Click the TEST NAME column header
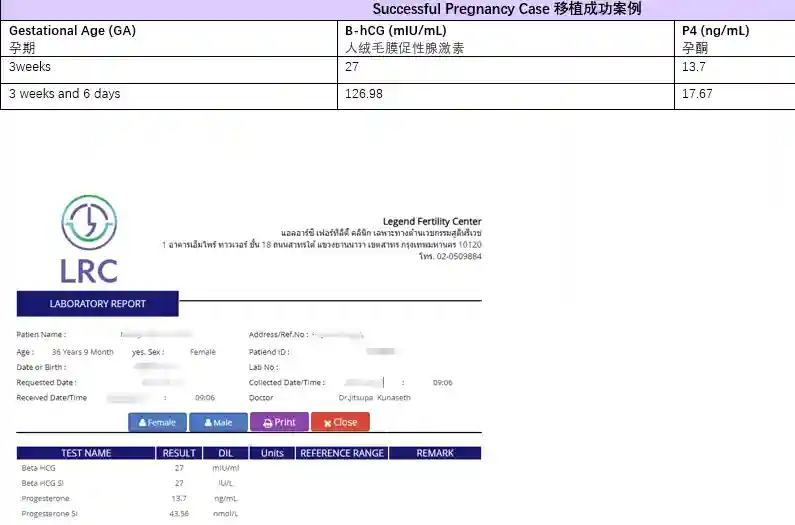The width and height of the screenshot is (795, 525). click(86, 453)
